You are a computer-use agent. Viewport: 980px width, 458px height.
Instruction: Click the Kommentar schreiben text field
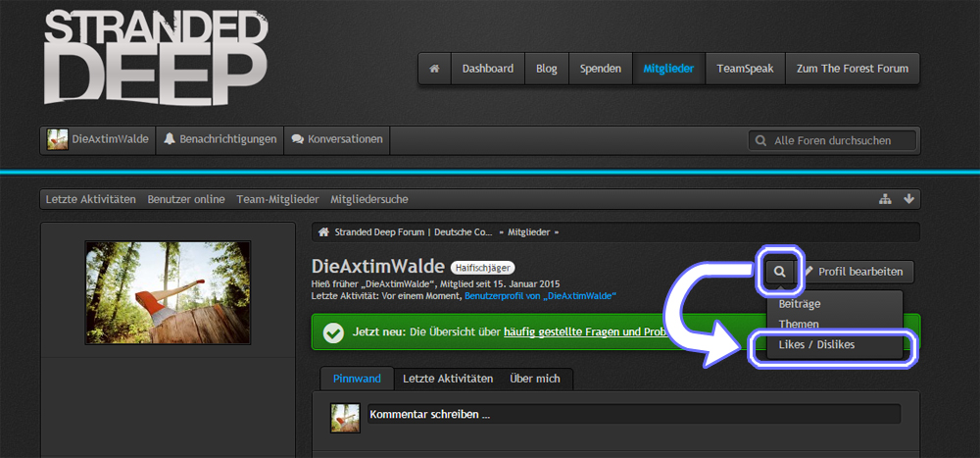632,414
